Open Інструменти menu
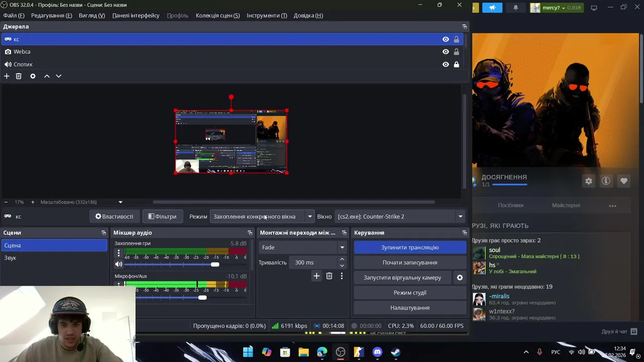The width and height of the screenshot is (644, 362). tap(267, 16)
